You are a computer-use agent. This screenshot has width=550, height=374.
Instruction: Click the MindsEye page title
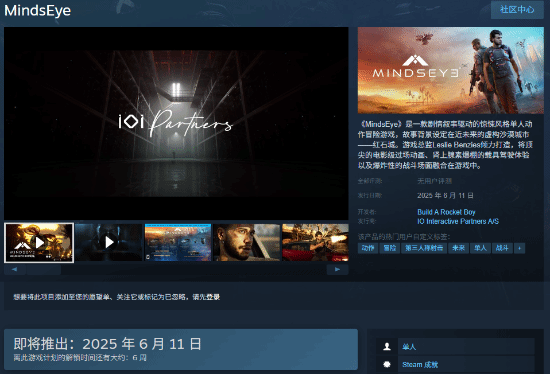(x=38, y=10)
